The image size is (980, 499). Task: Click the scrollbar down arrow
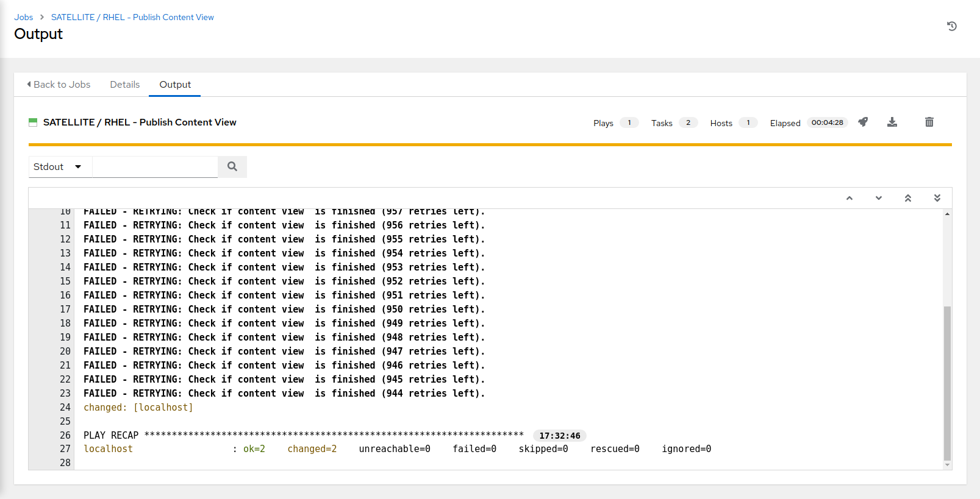pos(947,465)
